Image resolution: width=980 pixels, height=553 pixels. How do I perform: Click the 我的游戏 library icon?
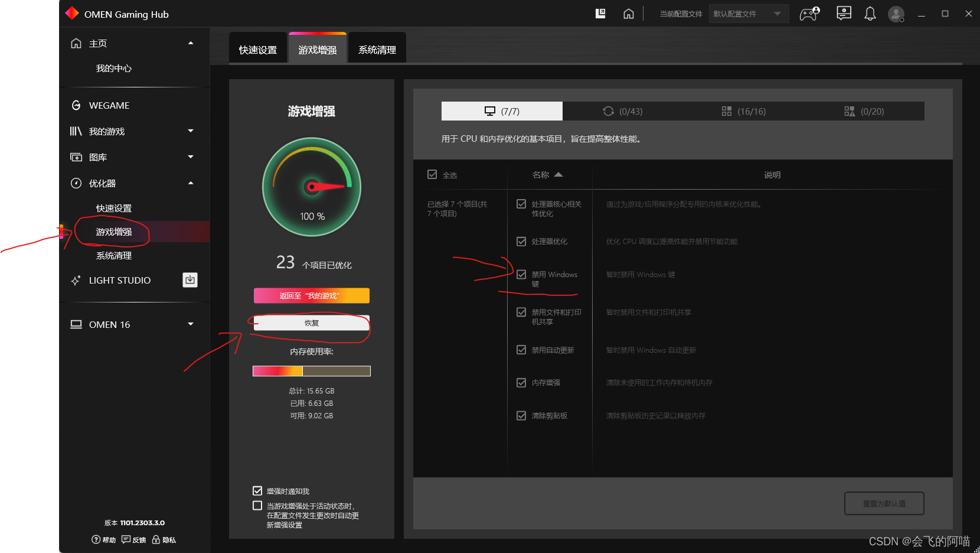click(76, 131)
